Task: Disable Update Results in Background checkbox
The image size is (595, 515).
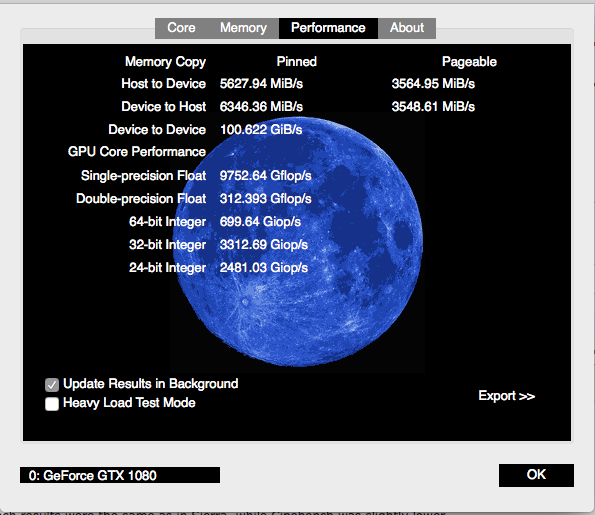Action: (x=52, y=384)
